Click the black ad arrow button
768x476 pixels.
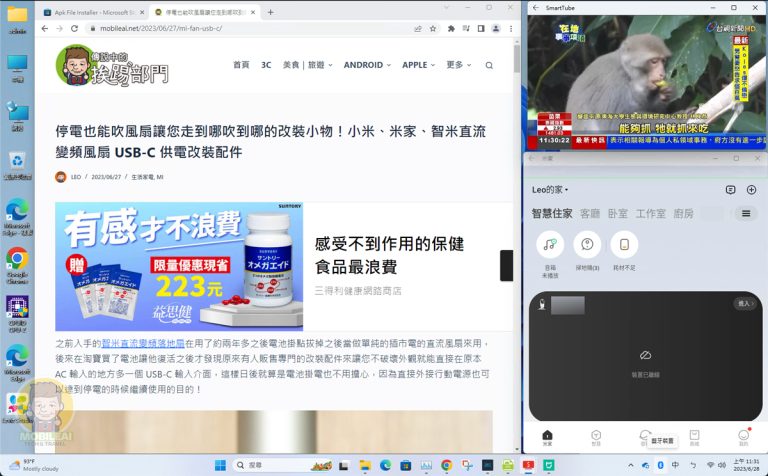[506, 265]
